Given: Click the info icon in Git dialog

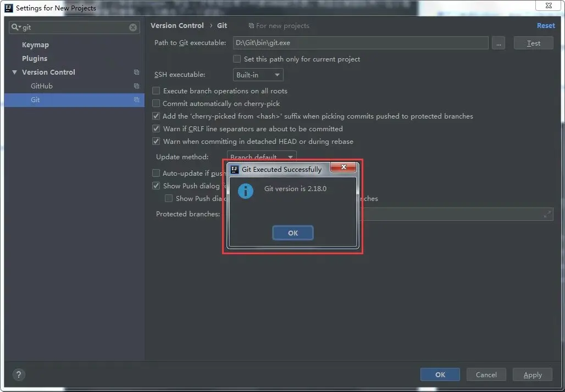Looking at the screenshot, I should (246, 191).
